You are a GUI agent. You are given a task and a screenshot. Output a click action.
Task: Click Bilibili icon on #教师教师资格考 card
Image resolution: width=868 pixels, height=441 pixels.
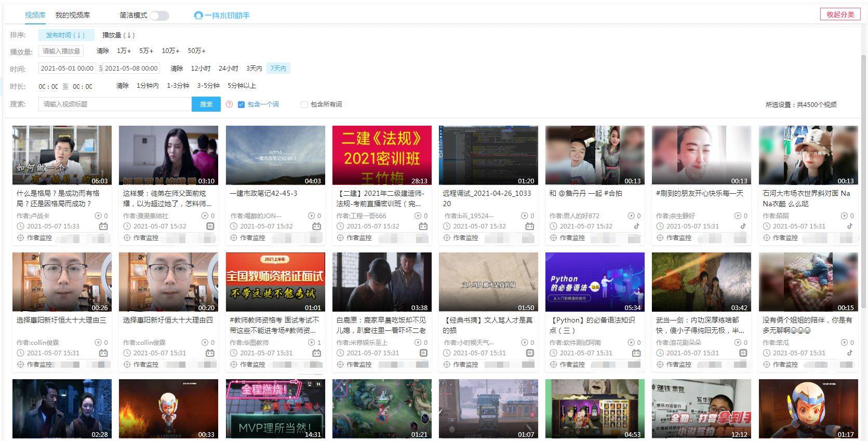click(x=316, y=353)
